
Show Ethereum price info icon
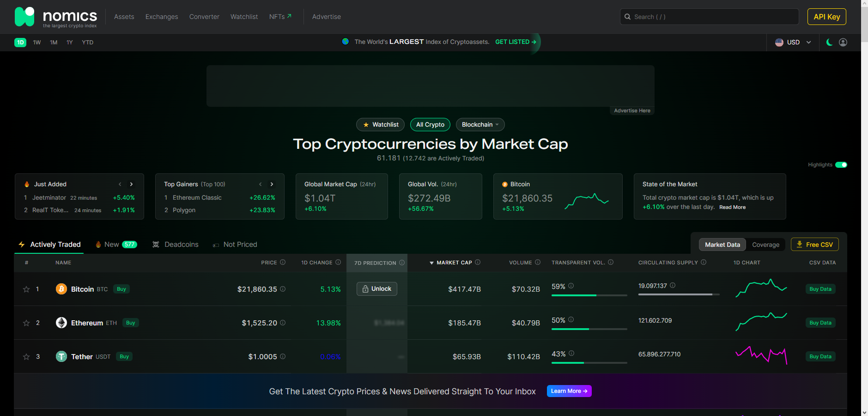(283, 323)
